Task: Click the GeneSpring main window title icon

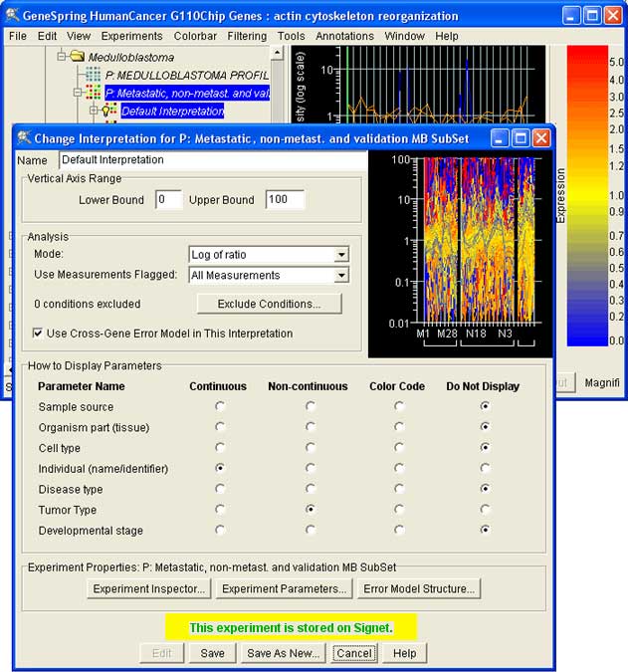Action: tap(12, 16)
